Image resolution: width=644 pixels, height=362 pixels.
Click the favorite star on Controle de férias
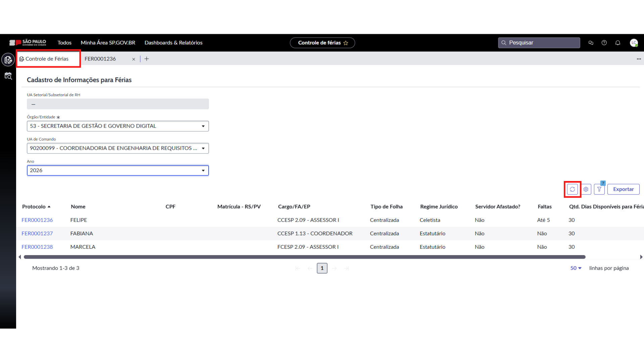(x=346, y=43)
